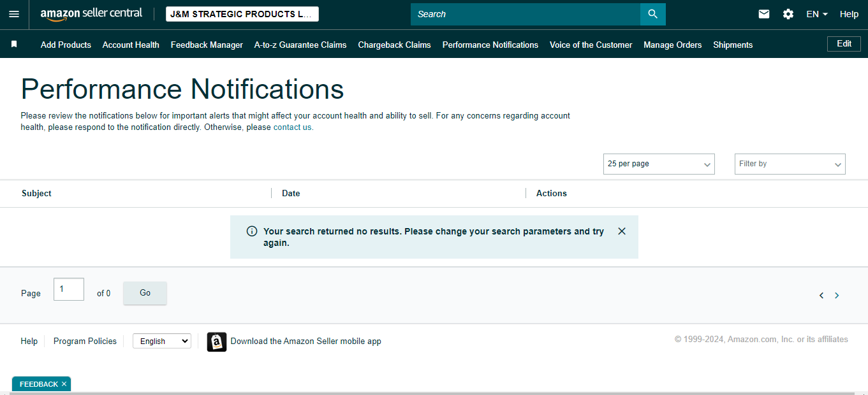Click the contact us link
This screenshot has width=868, height=395.
tap(292, 127)
